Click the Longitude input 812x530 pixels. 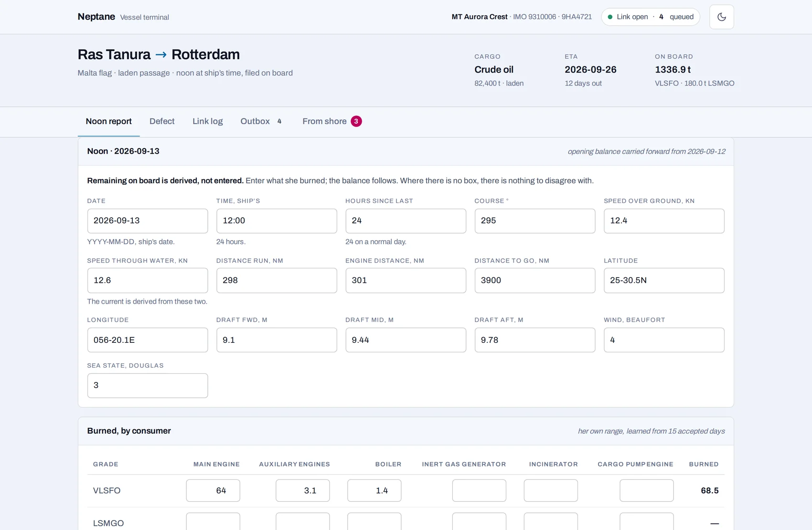(148, 340)
